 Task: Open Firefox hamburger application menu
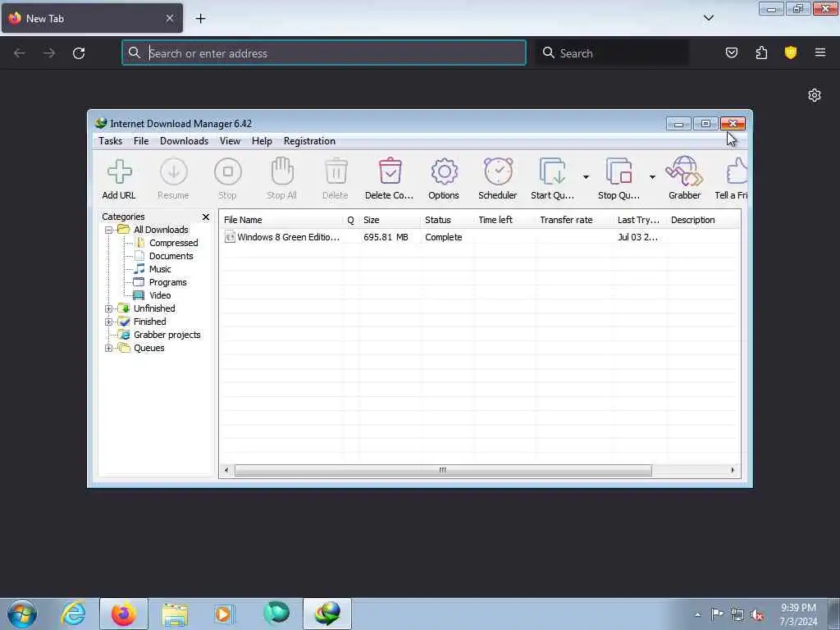pyautogui.click(x=820, y=52)
